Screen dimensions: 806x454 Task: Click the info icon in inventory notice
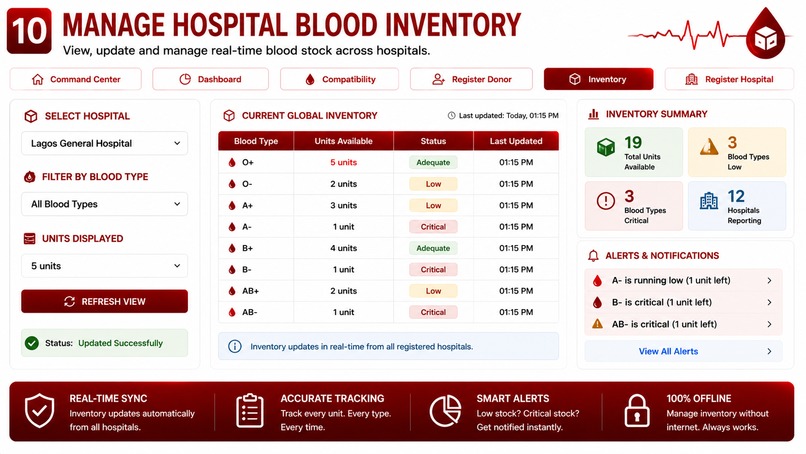click(x=234, y=347)
